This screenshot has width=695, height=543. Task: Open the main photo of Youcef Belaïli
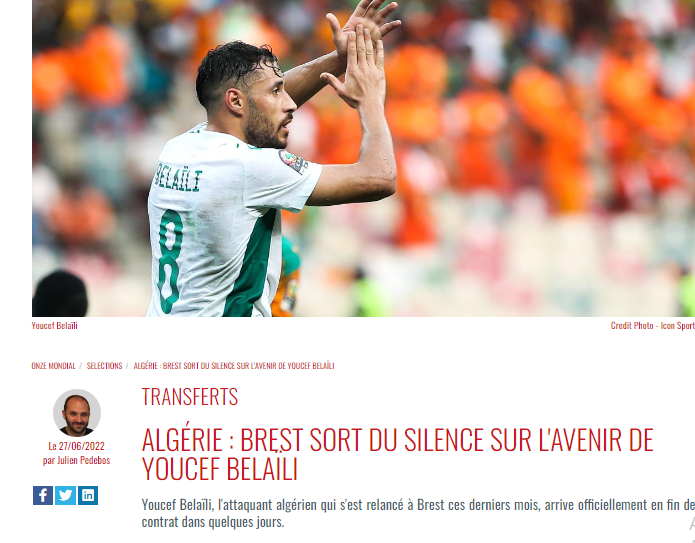[363, 158]
